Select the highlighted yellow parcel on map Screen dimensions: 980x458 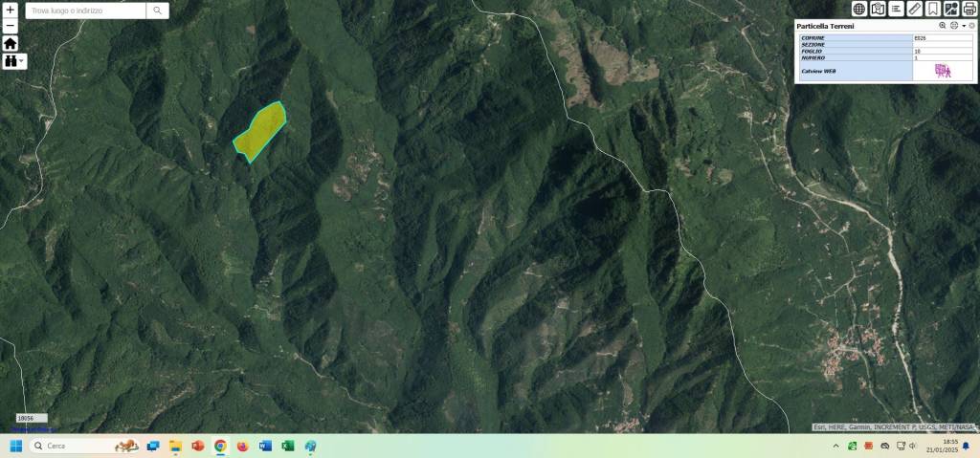click(260, 131)
